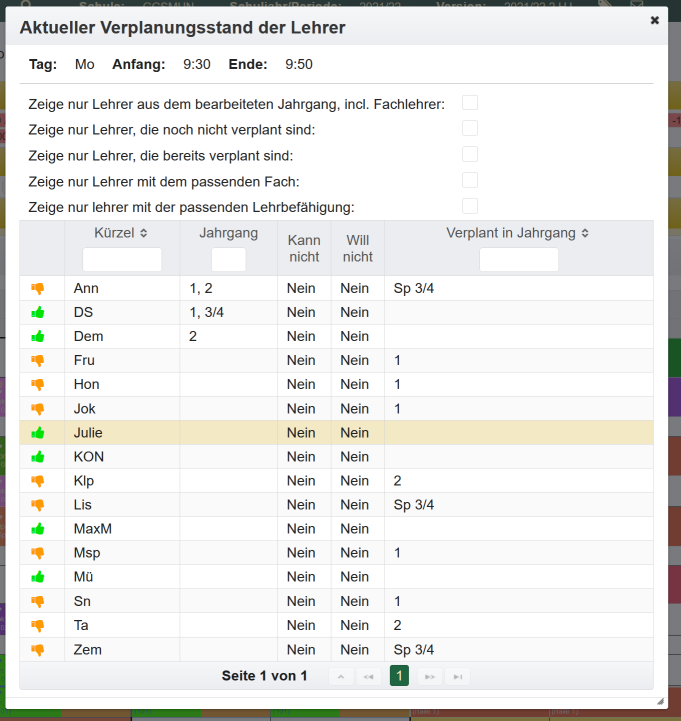Click the thumbs-up icon next to KON
The image size is (681, 721).
[38, 457]
